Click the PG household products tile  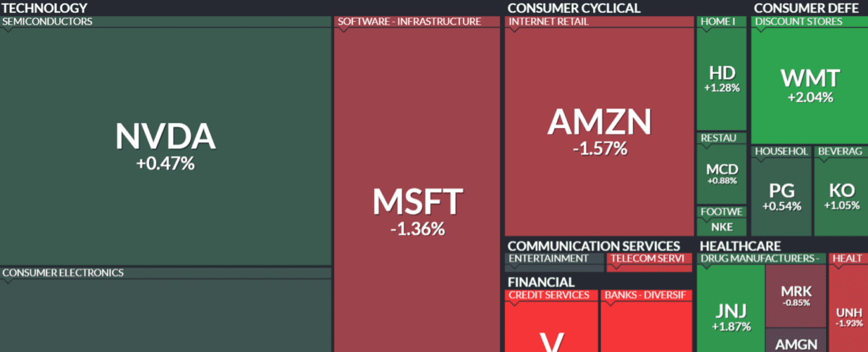pos(782,197)
